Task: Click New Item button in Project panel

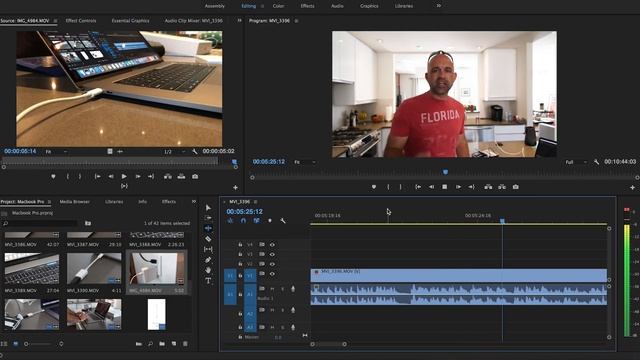Action: click(x=173, y=344)
